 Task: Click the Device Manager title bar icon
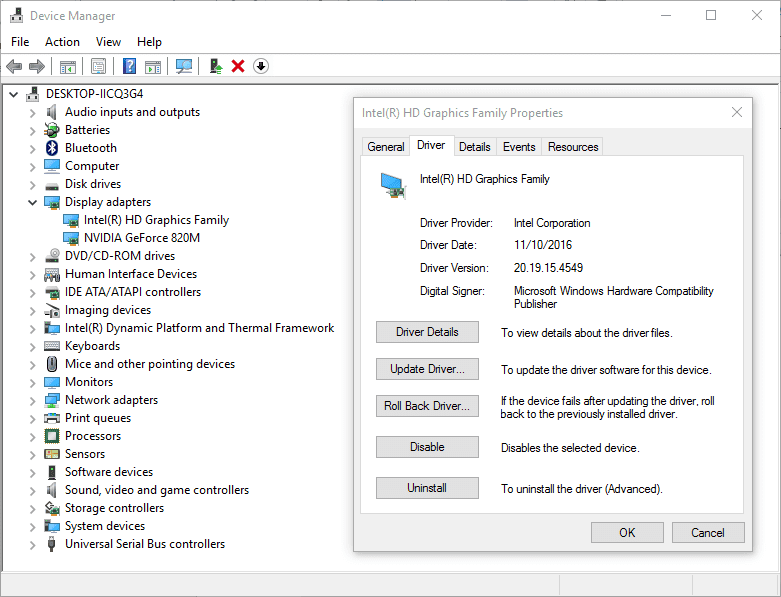point(16,15)
